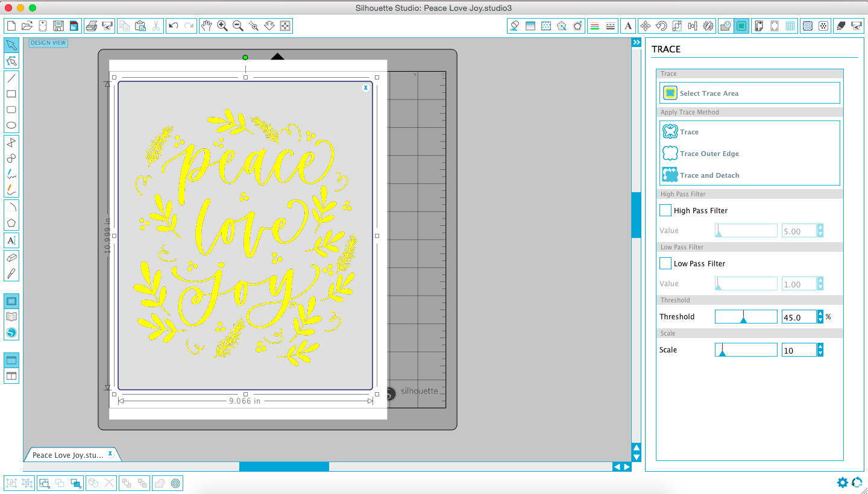Select the Freehand drawing tool
Screen dimensions: 868x494
tap(11, 174)
